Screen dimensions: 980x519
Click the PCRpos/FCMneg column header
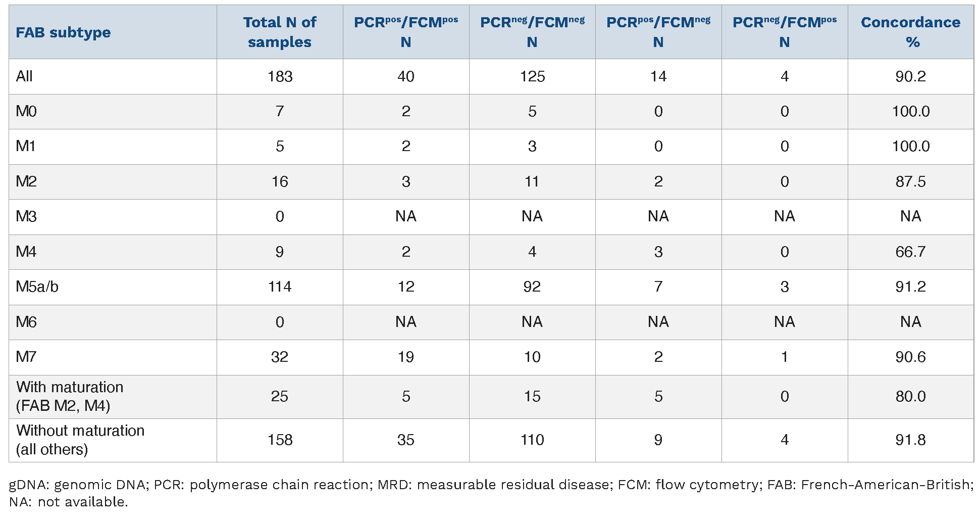pos(658,32)
